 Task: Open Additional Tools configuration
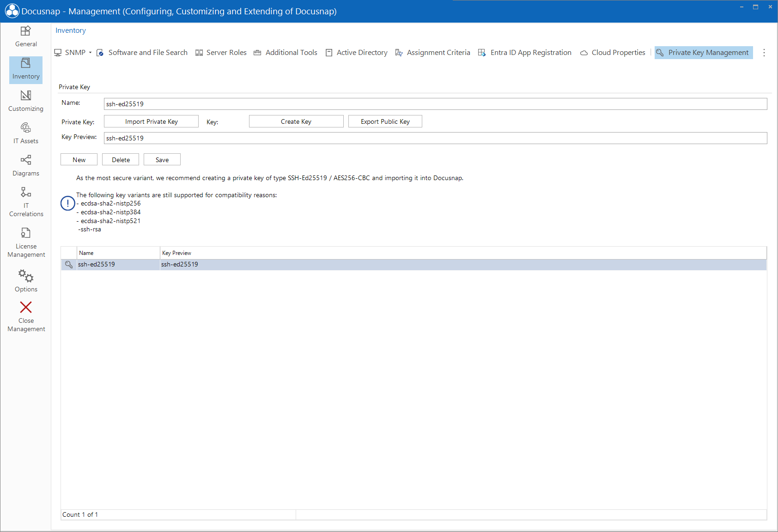tap(286, 52)
